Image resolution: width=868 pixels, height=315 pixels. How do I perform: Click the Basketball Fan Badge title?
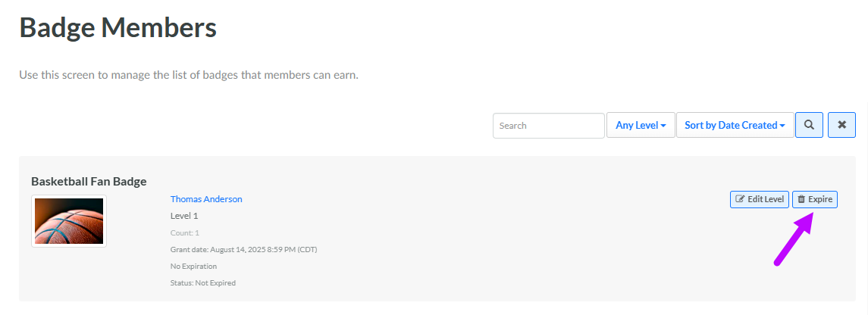(89, 182)
